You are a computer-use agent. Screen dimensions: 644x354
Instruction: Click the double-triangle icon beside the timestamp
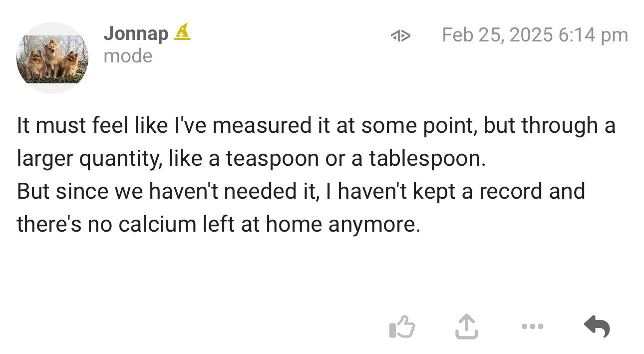[400, 35]
